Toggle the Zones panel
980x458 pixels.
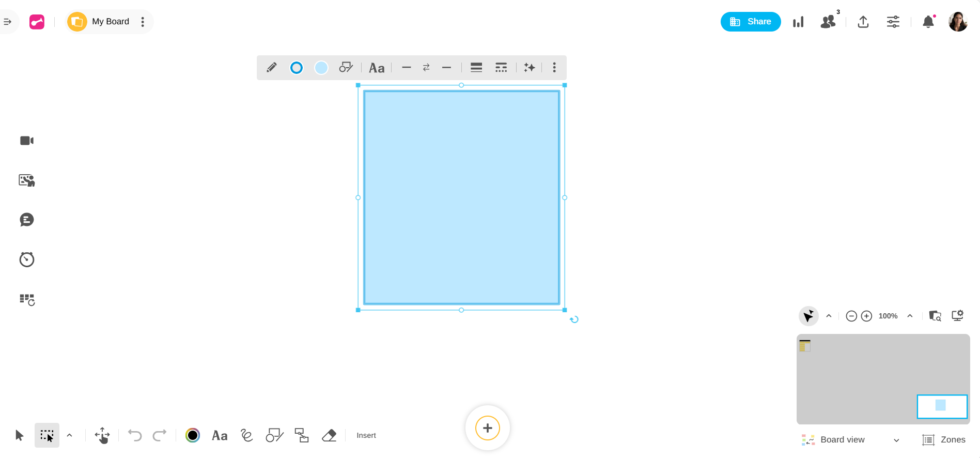pyautogui.click(x=944, y=440)
